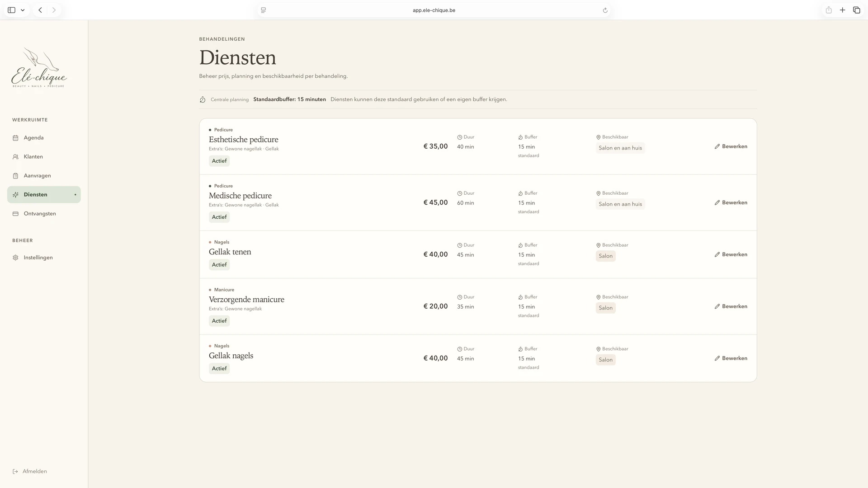868x488 pixels.
Task: Open Ontvangsten in the sidebar
Action: coord(44,214)
